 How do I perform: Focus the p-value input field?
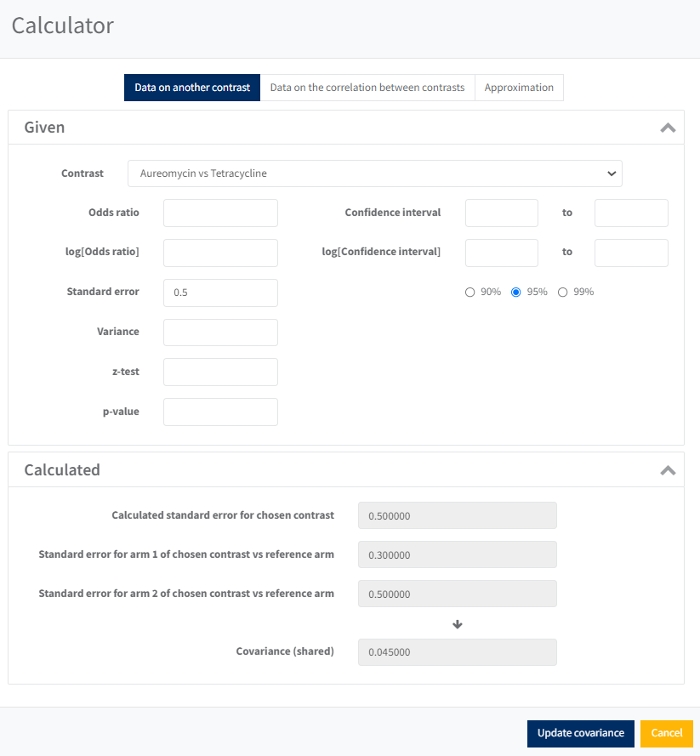220,412
